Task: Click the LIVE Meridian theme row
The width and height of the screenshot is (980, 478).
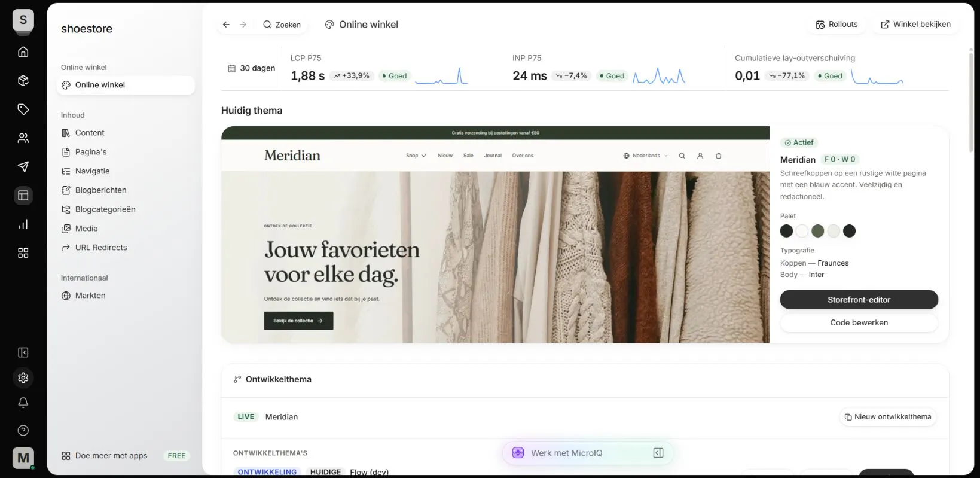Action: click(x=585, y=417)
